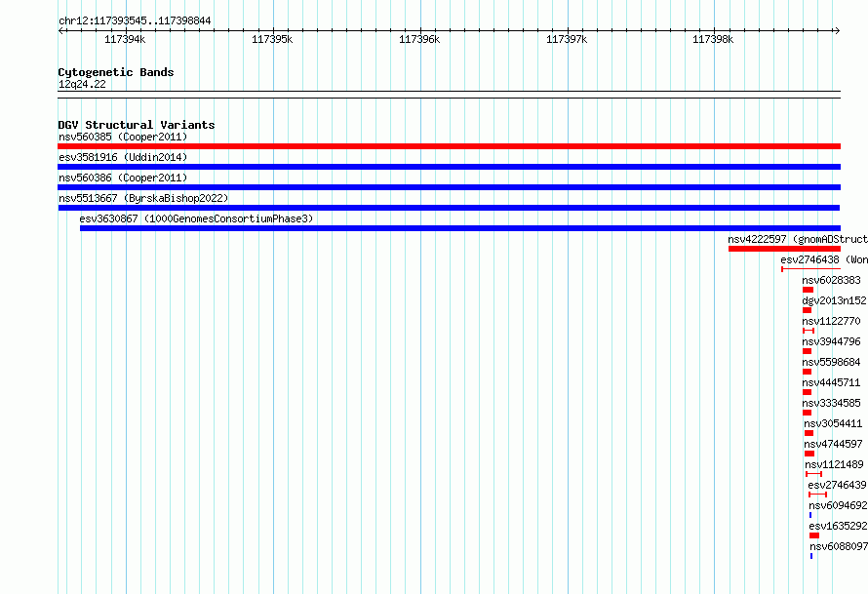
Task: Open the dgv2013n152 variant label
Action: click(834, 300)
